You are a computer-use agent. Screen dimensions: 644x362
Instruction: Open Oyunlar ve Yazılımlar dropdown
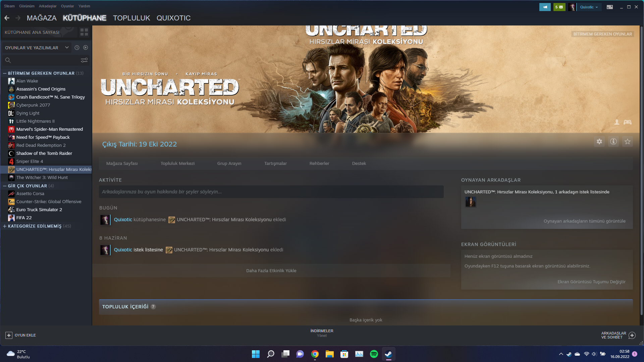tap(36, 48)
